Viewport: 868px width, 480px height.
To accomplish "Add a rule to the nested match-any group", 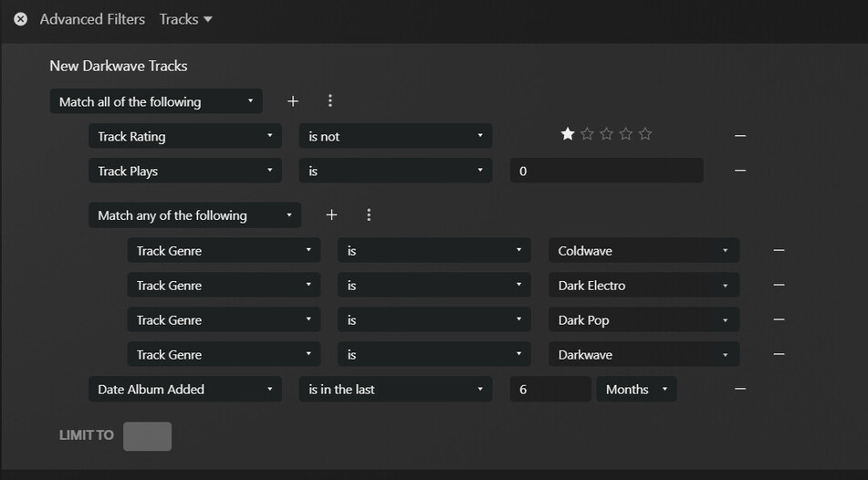I will click(x=331, y=215).
